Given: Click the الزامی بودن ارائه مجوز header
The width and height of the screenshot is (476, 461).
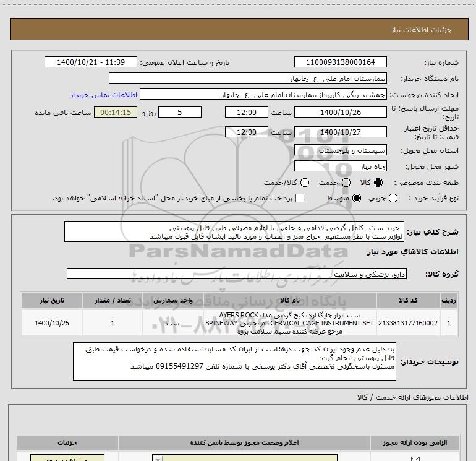Looking at the screenshot, I should (x=415, y=443).
